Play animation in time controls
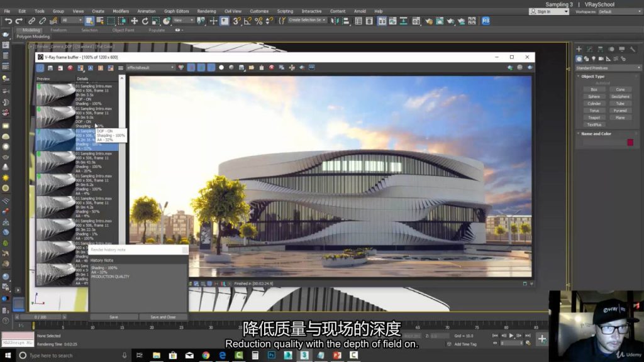 click(x=511, y=336)
